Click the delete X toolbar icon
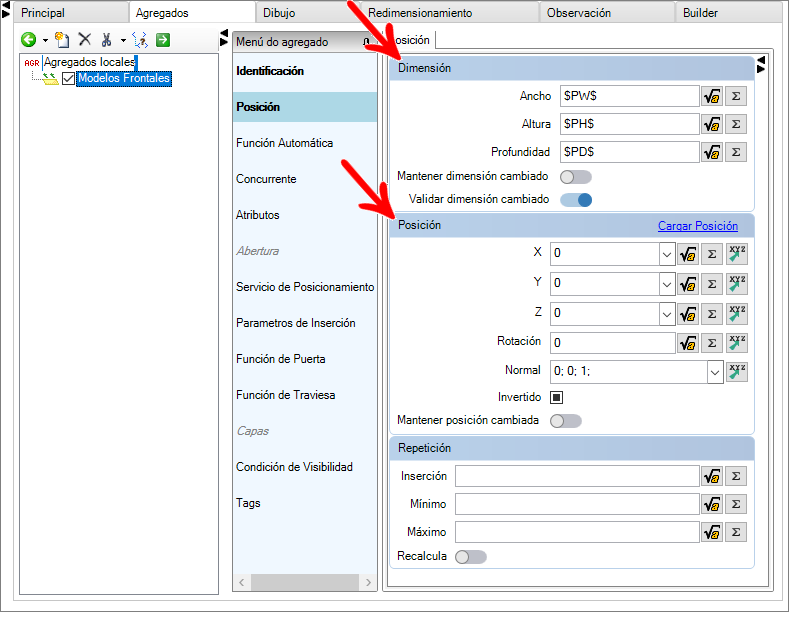 tap(84, 40)
